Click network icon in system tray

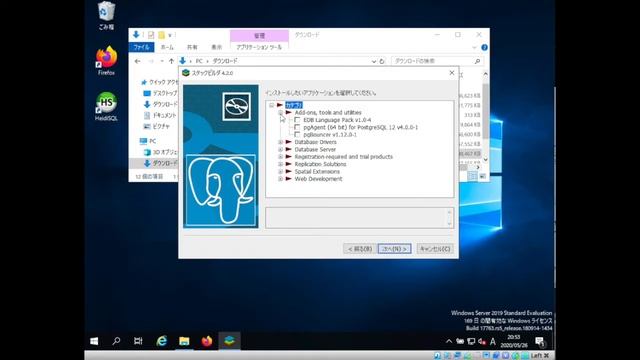(x=471, y=341)
